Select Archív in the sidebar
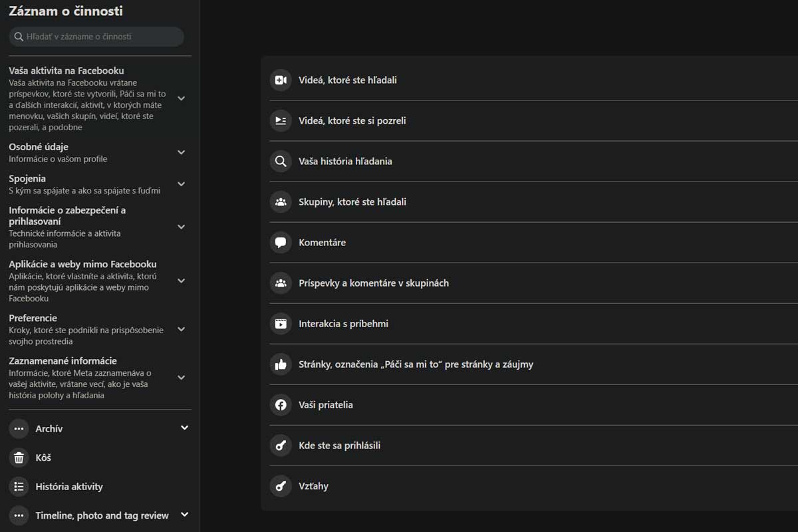 click(x=49, y=429)
